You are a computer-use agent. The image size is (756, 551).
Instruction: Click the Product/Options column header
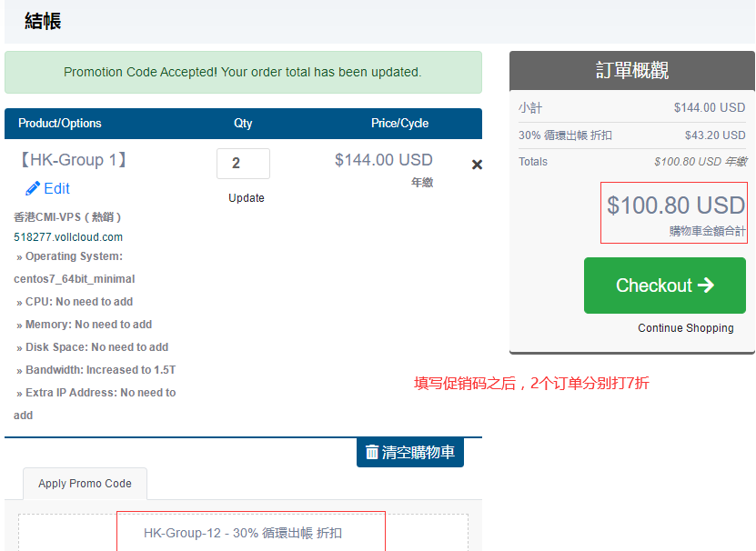tap(60, 124)
